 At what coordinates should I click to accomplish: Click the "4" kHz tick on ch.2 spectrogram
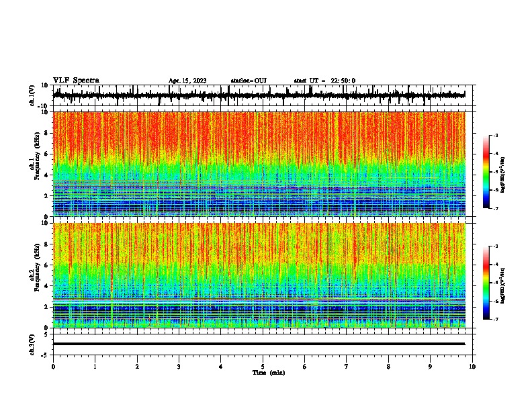47,286
